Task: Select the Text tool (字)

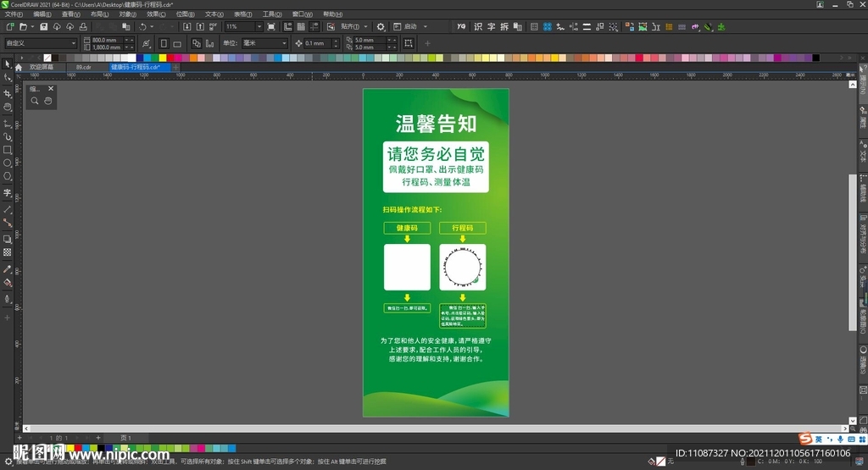Action: click(7, 192)
